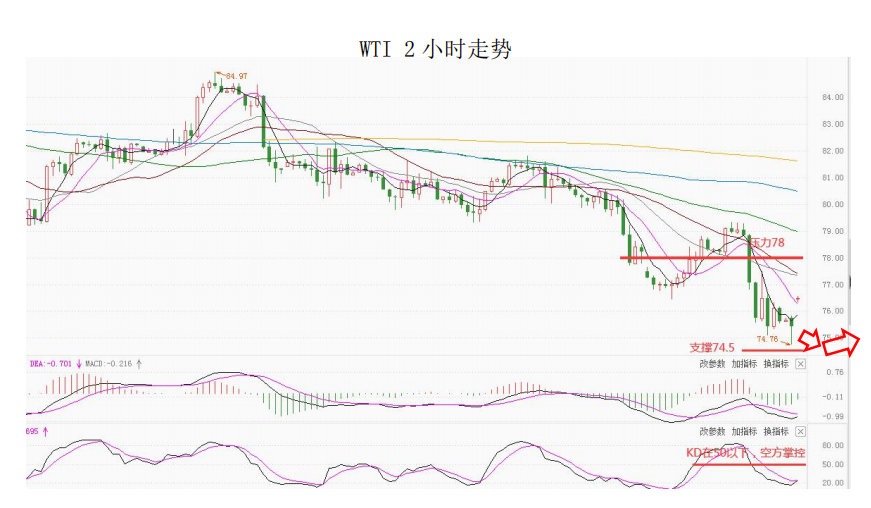
Task: Open 换指标 in the MACD panel
Action: (776, 364)
